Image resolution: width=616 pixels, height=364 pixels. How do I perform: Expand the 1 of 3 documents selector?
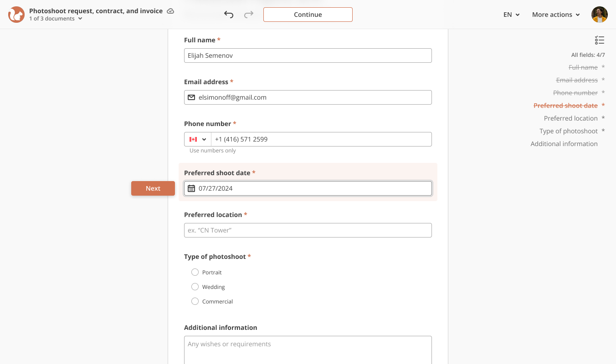(x=56, y=19)
